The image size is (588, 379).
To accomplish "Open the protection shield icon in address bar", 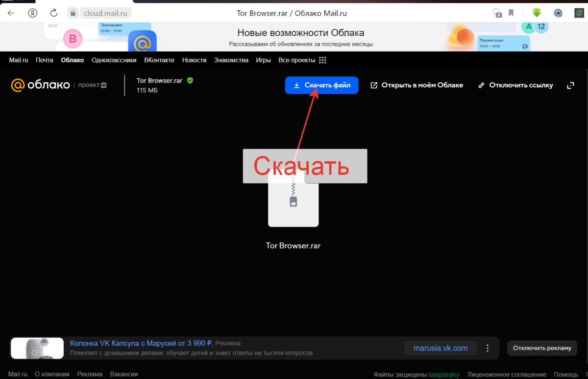I will pyautogui.click(x=497, y=13).
